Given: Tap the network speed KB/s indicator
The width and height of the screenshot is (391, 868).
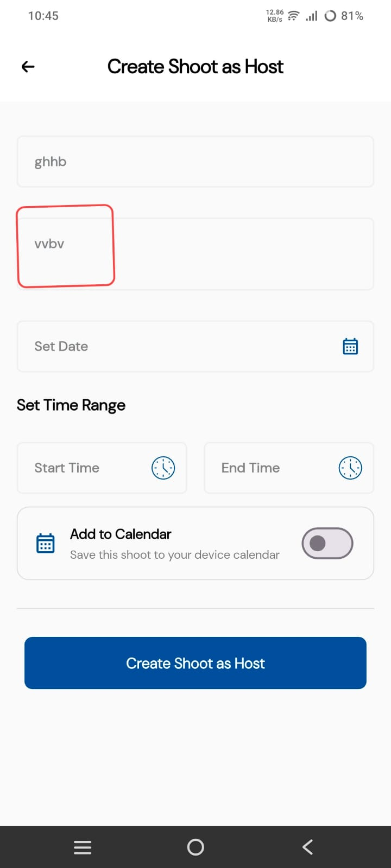Looking at the screenshot, I should click(275, 16).
